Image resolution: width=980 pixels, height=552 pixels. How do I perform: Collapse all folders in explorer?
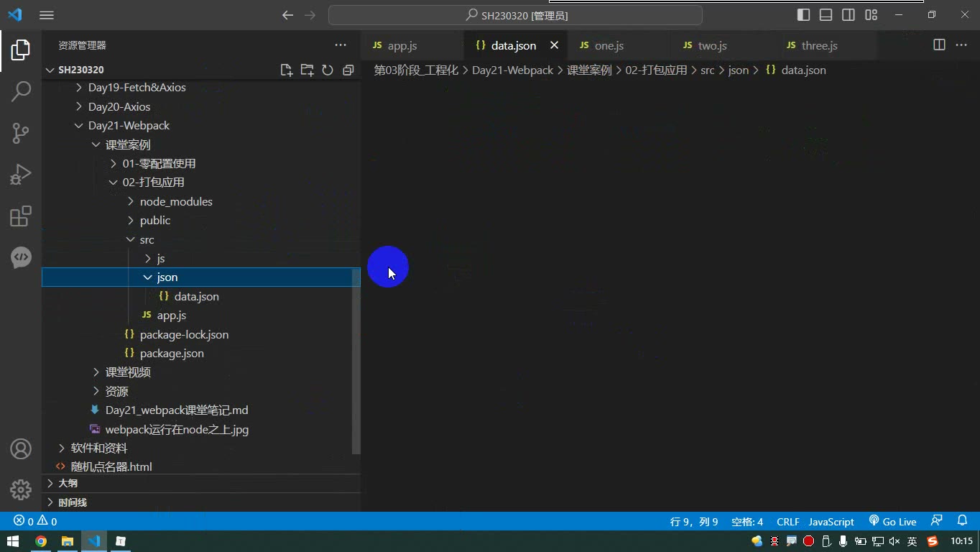pyautogui.click(x=348, y=70)
